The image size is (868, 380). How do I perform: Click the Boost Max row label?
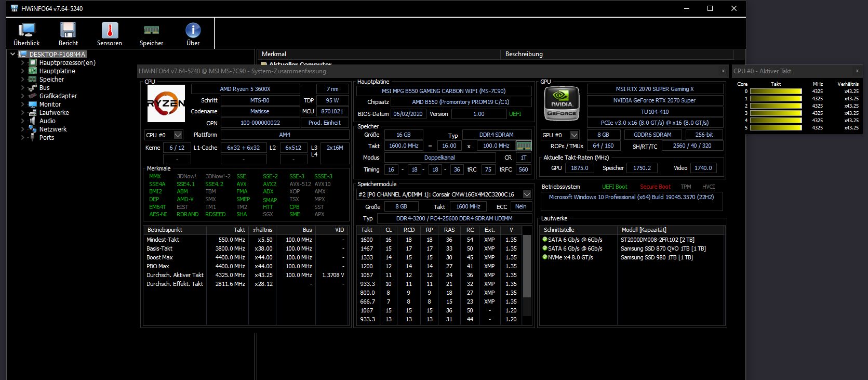point(159,257)
